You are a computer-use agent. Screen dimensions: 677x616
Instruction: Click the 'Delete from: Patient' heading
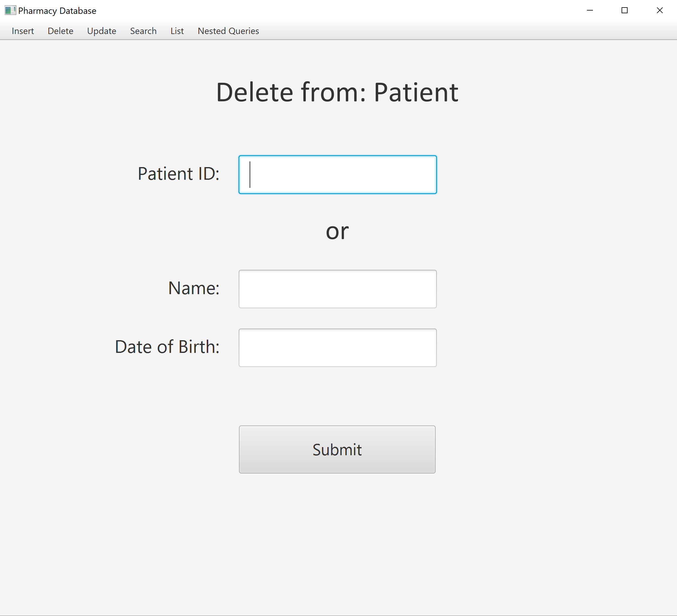[x=337, y=92]
